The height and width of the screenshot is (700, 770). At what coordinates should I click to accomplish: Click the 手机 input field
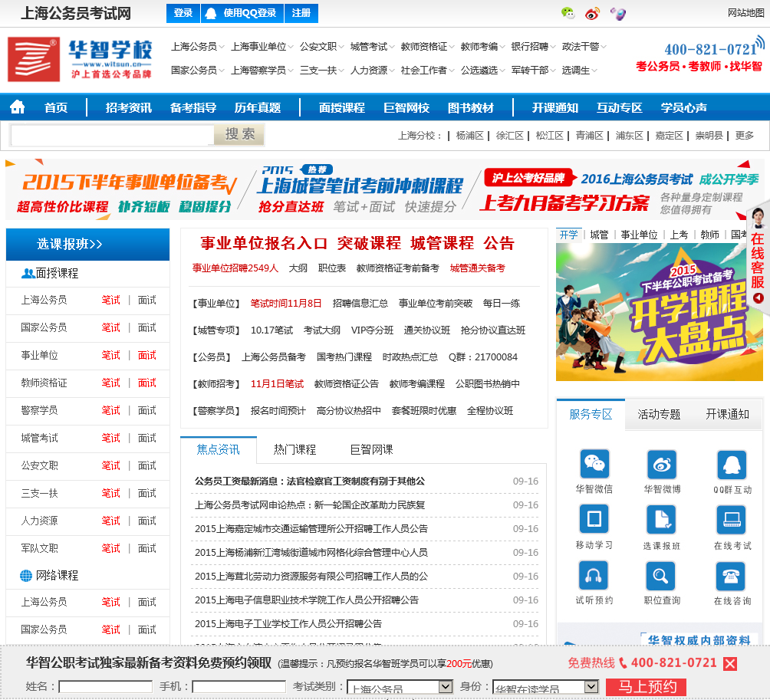[x=239, y=686]
